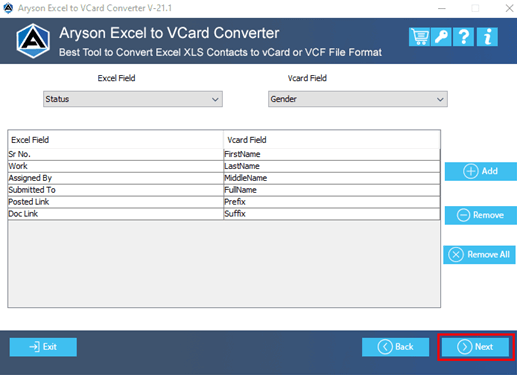Expand the Vcard Field dropdown showing Gender
517x375 pixels.
click(x=358, y=99)
